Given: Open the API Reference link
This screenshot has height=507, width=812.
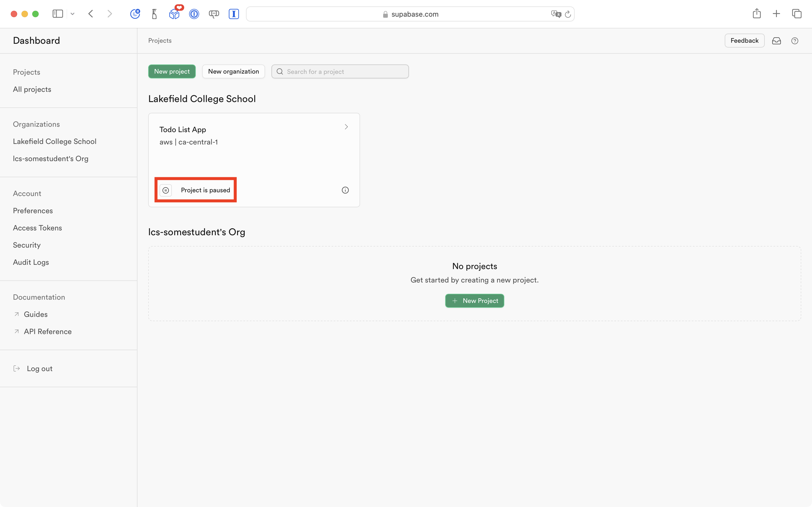Looking at the screenshot, I should (x=48, y=331).
